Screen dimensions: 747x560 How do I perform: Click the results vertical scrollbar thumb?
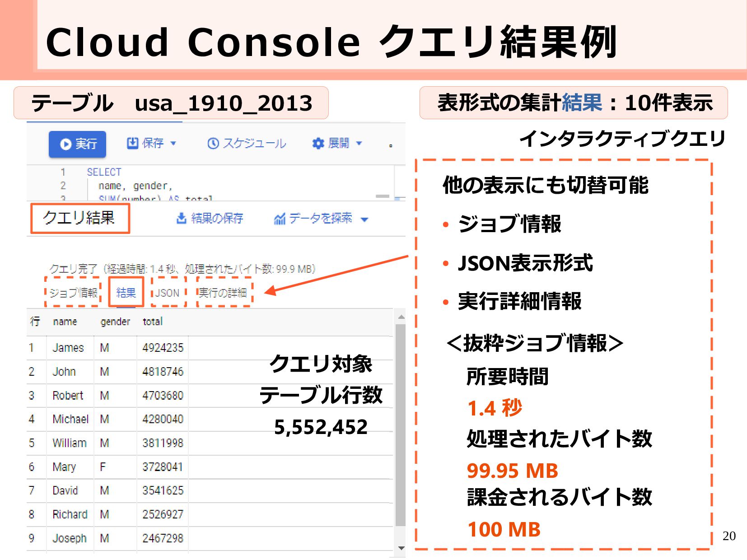pyautogui.click(x=401, y=425)
